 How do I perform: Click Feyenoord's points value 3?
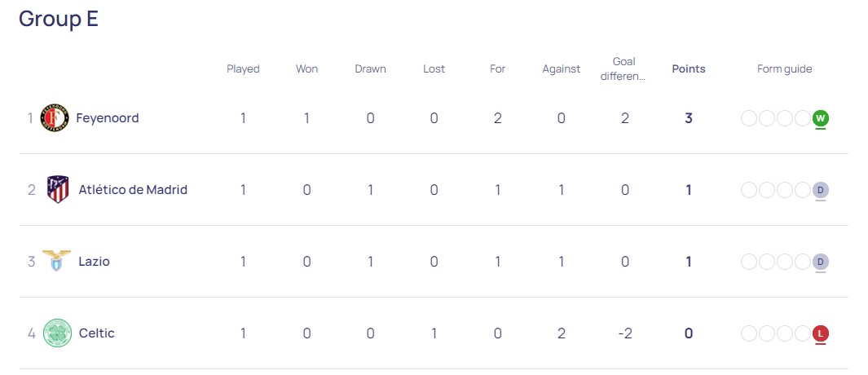coord(689,118)
